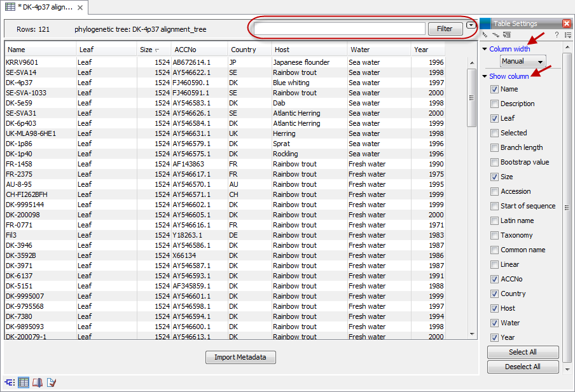Collapse all groups icon in Table Settings
The width and height of the screenshot is (575, 392).
tap(485, 35)
